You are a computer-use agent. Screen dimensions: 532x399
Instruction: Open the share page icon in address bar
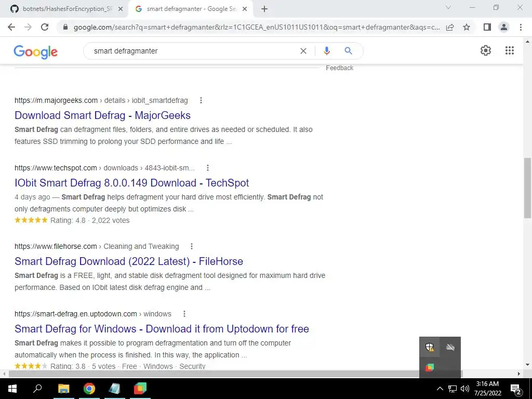[450, 27]
